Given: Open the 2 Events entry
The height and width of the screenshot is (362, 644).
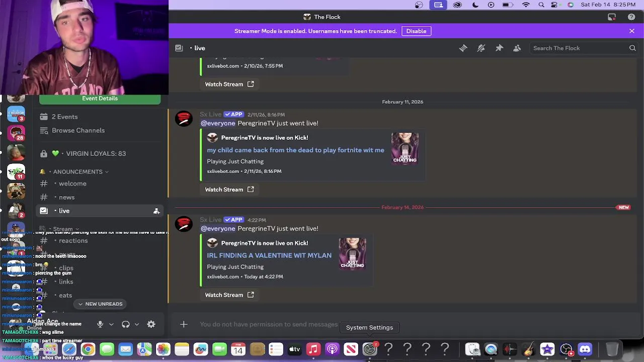Looking at the screenshot, I should click(x=64, y=117).
